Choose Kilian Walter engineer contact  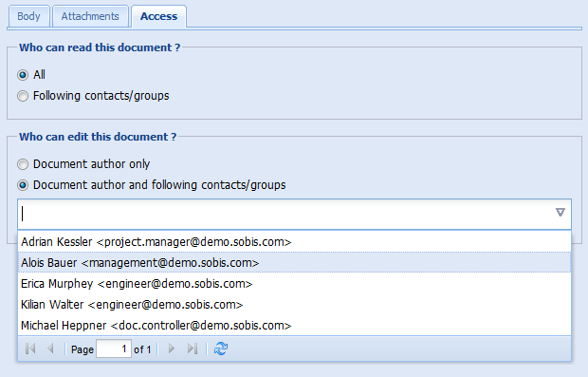[294, 305]
